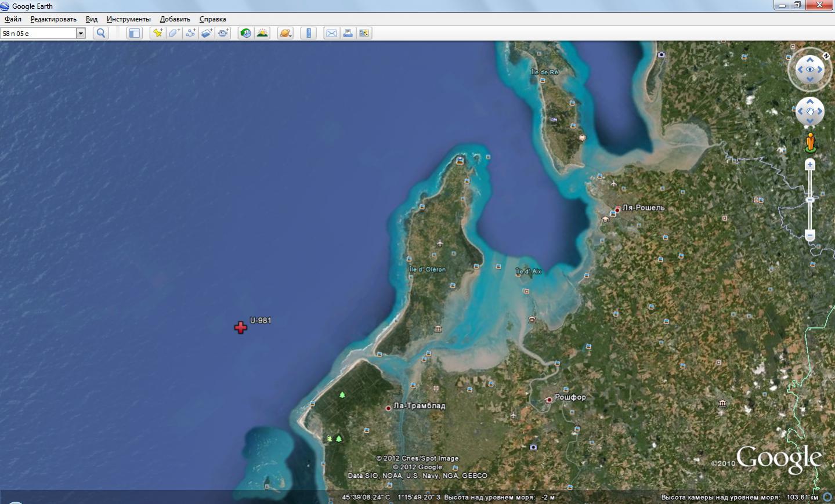Print the current map view
Screen dimensions: 835x504
coord(348,33)
